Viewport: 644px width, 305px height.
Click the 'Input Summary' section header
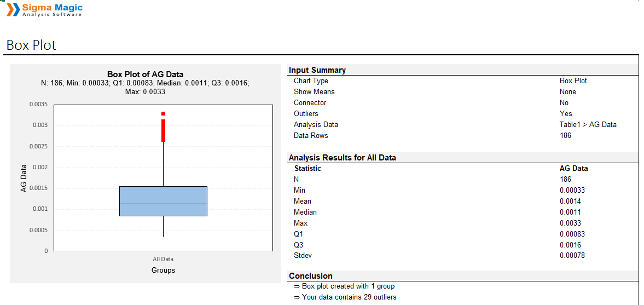coord(317,70)
